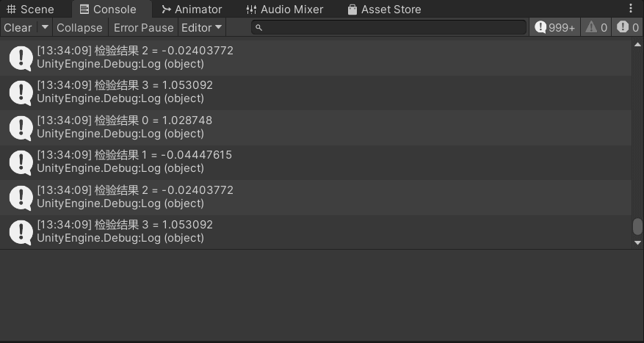
Task: Toggle warning messages filter showing 0
Action: point(596,27)
